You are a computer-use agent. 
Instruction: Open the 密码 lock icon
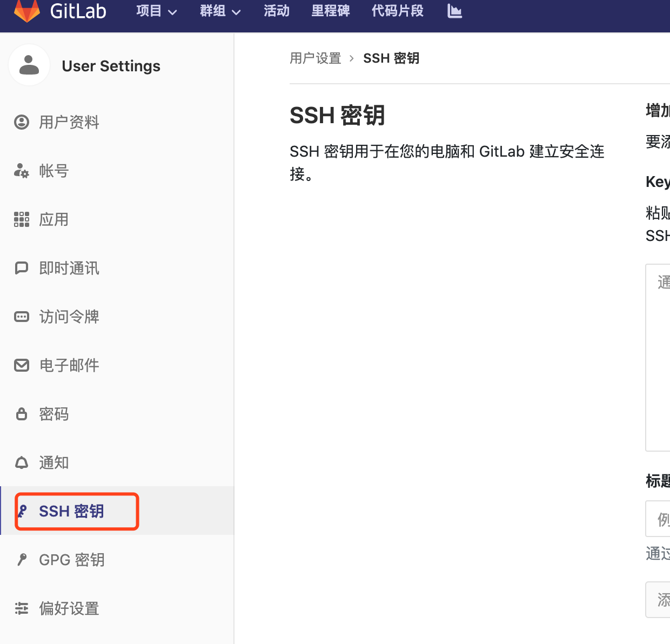(x=21, y=414)
